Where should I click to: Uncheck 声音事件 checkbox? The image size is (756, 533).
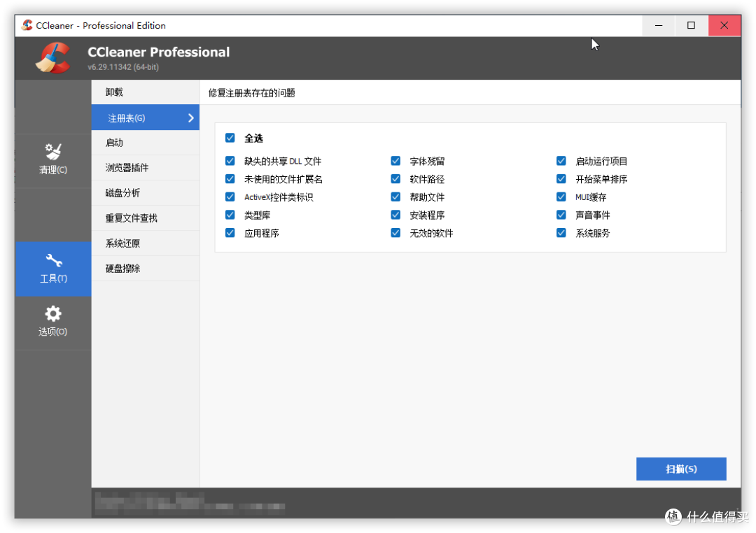pyautogui.click(x=561, y=215)
